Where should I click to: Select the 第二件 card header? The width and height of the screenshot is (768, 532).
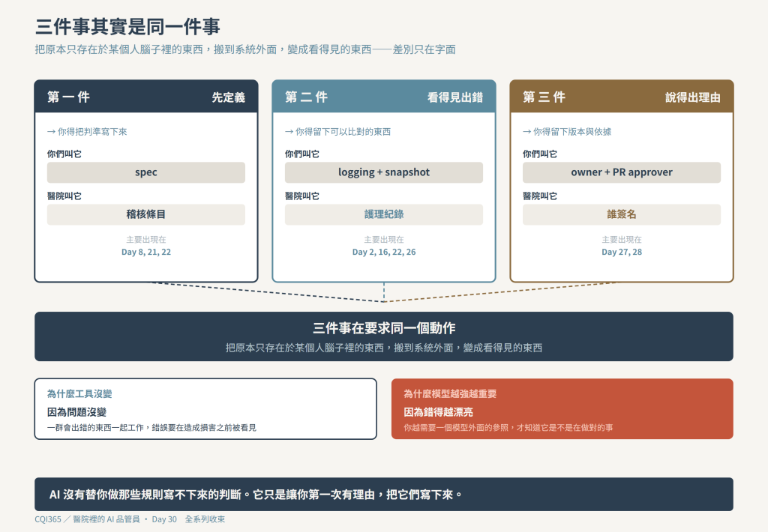click(384, 97)
